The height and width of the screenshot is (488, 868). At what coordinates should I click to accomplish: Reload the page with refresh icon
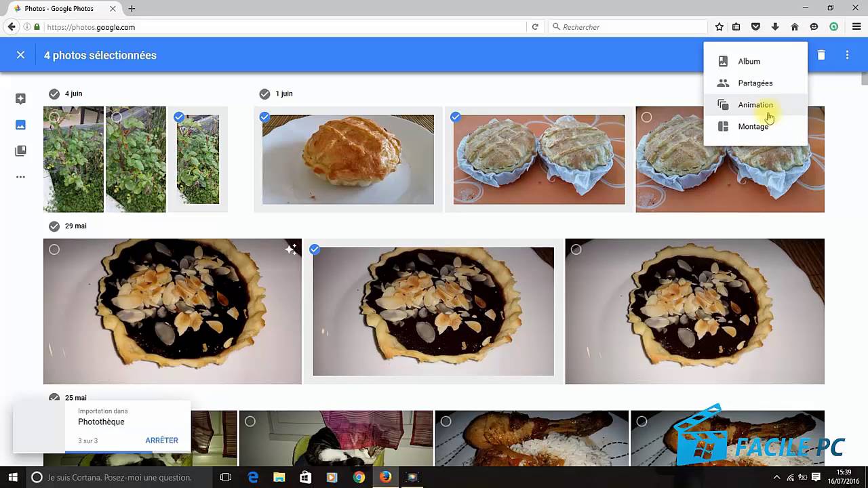click(x=535, y=27)
